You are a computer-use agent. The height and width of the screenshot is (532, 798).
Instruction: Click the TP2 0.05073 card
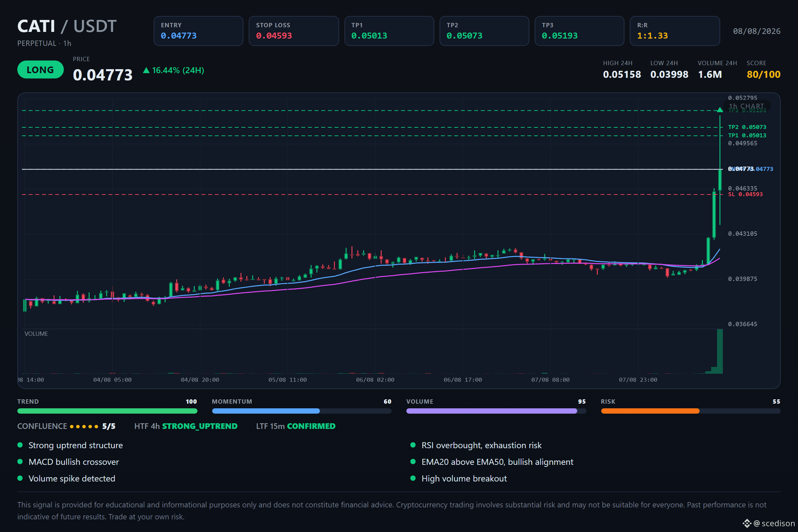coord(484,31)
